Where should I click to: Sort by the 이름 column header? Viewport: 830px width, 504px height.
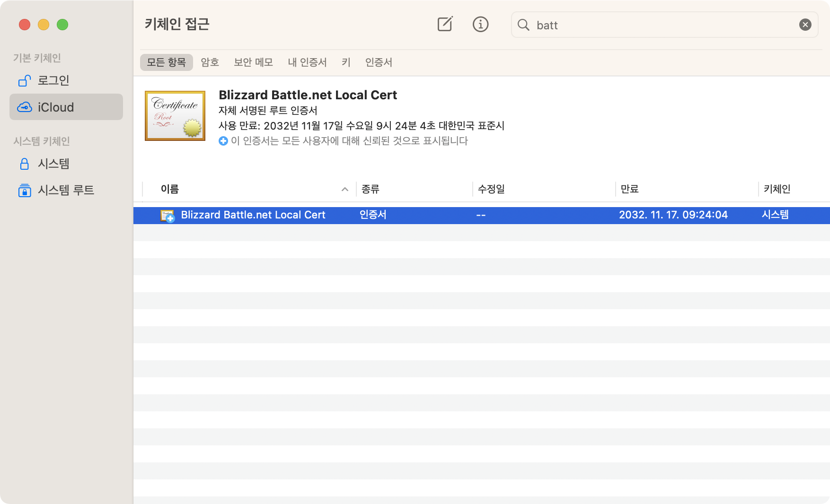(170, 189)
